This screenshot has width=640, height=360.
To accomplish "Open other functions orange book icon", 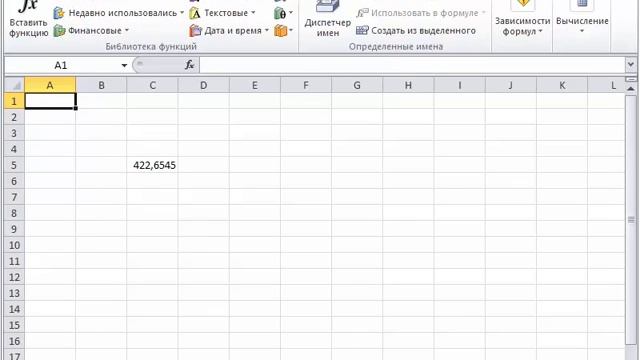I will tap(283, 31).
